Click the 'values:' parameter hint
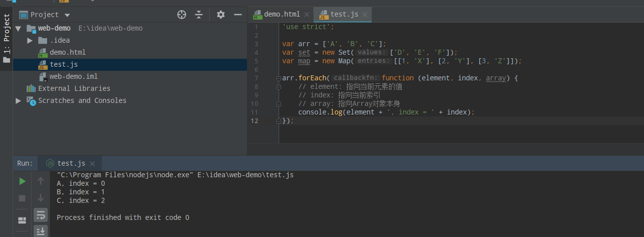Screen dimensions: 644x237 point(372,52)
